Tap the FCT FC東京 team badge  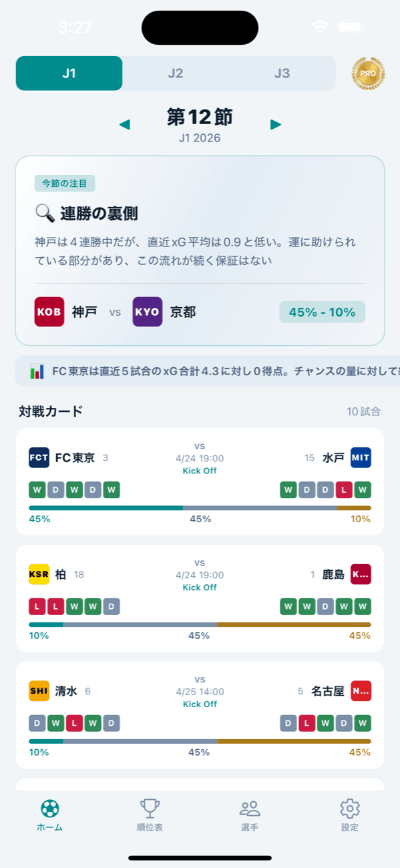[38, 458]
